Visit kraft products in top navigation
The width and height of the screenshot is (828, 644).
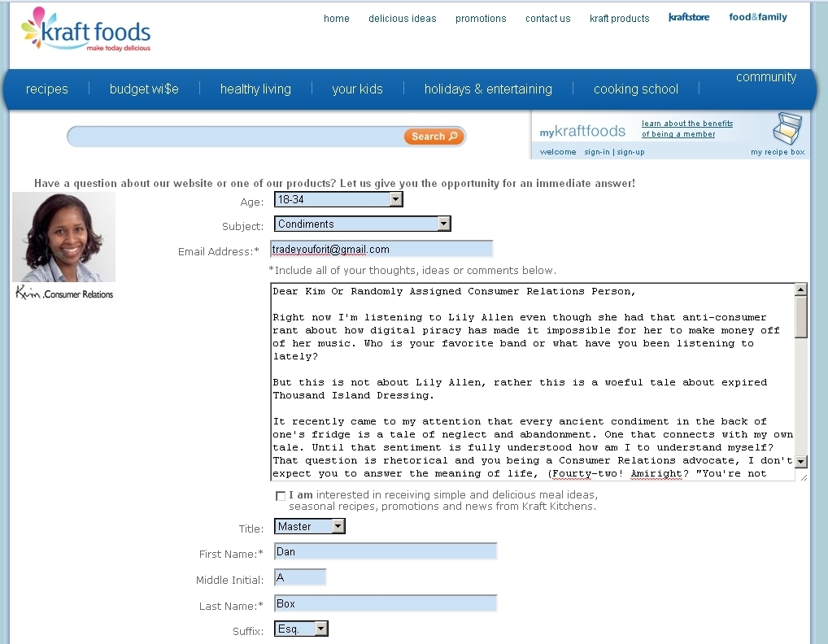620,19
